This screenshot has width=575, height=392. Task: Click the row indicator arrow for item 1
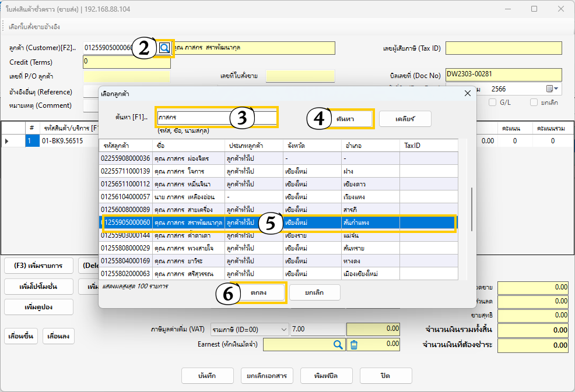7,141
